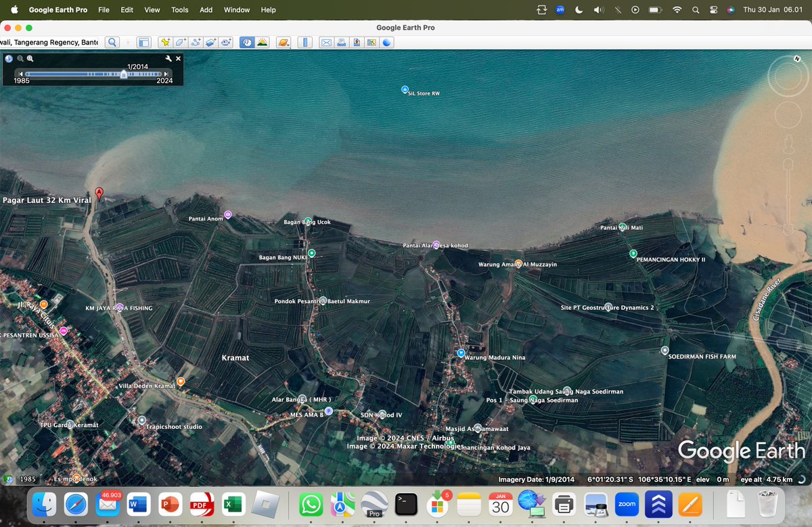The image size is (812, 527).
Task: Open Google Earth Pro Dock icon
Action: [374, 505]
